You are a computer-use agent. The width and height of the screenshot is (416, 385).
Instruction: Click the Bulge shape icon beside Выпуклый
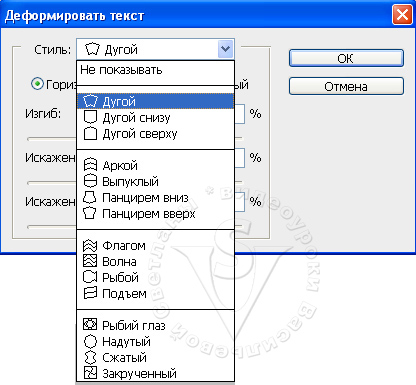click(90, 181)
